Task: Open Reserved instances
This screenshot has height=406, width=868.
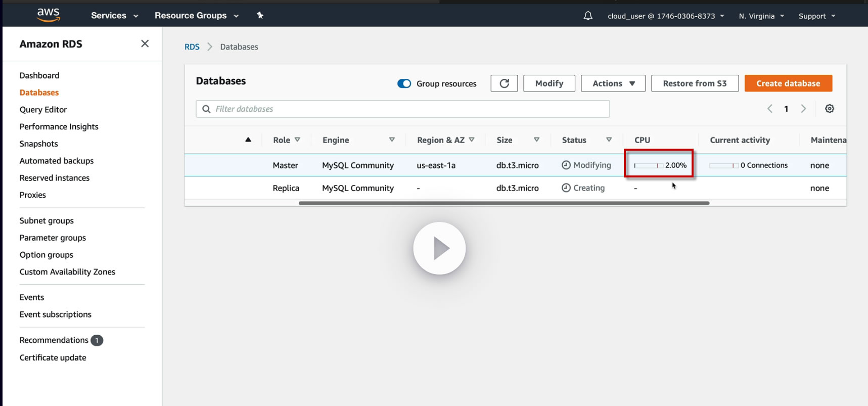Action: pos(55,178)
